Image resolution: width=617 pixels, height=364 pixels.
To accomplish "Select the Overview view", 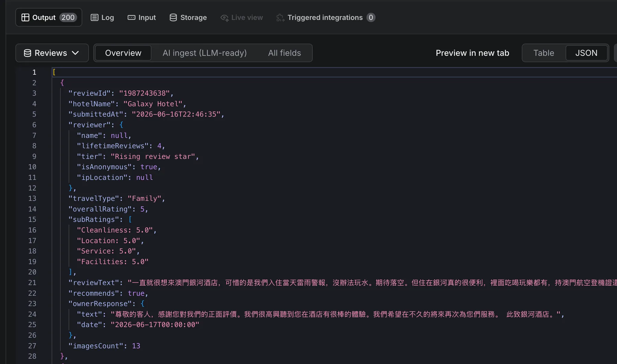I will pos(123,53).
